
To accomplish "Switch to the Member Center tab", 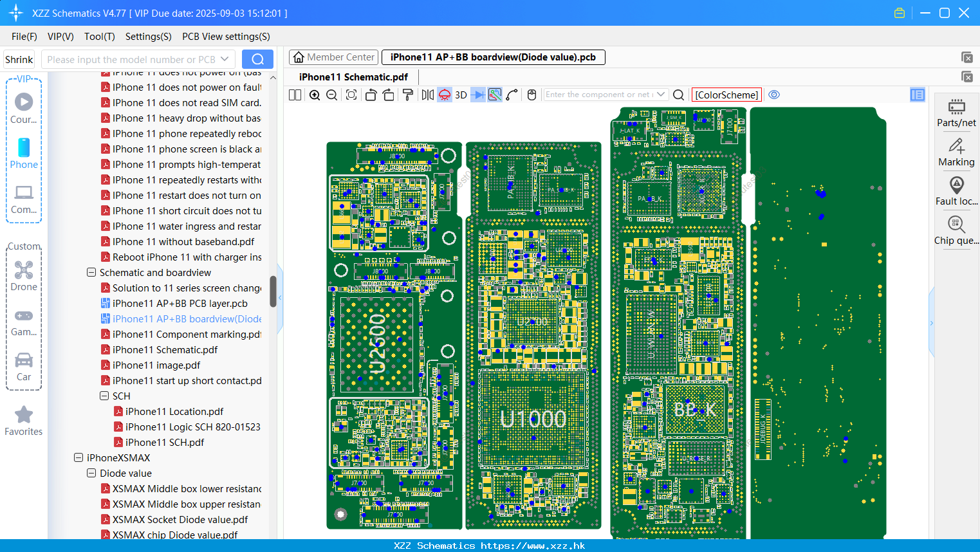I will (334, 57).
